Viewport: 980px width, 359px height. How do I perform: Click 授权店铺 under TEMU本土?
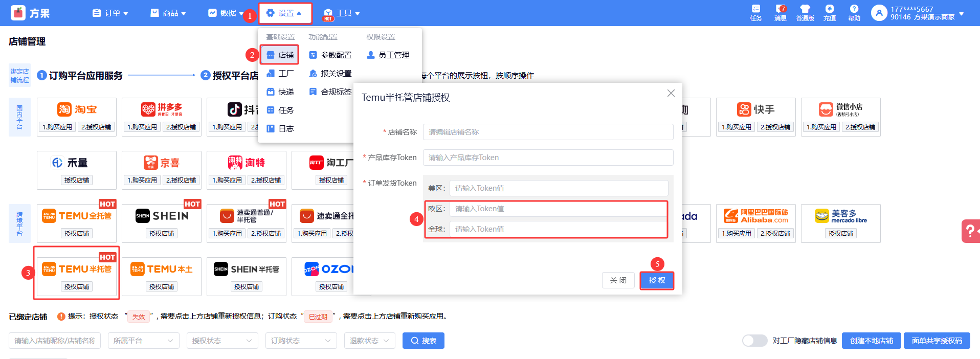(x=162, y=286)
